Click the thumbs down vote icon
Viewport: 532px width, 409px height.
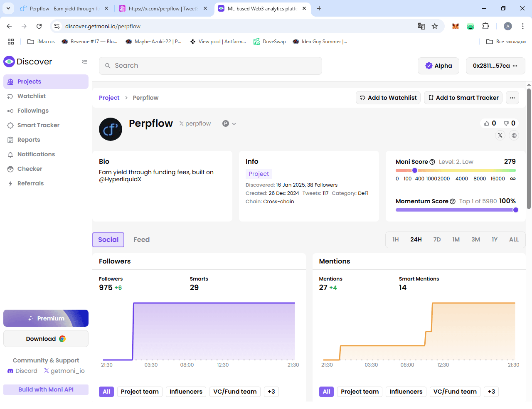point(506,123)
